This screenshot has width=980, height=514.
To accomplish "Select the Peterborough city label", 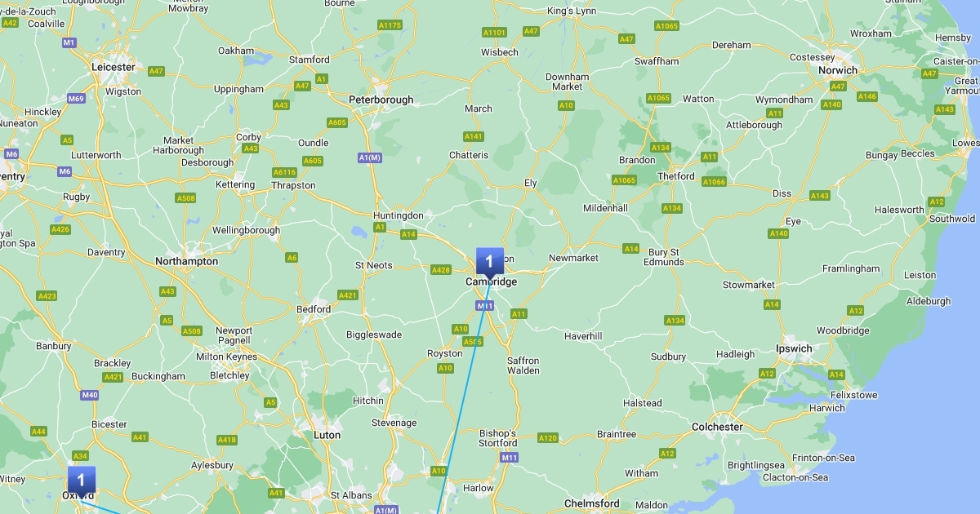I will [x=381, y=100].
